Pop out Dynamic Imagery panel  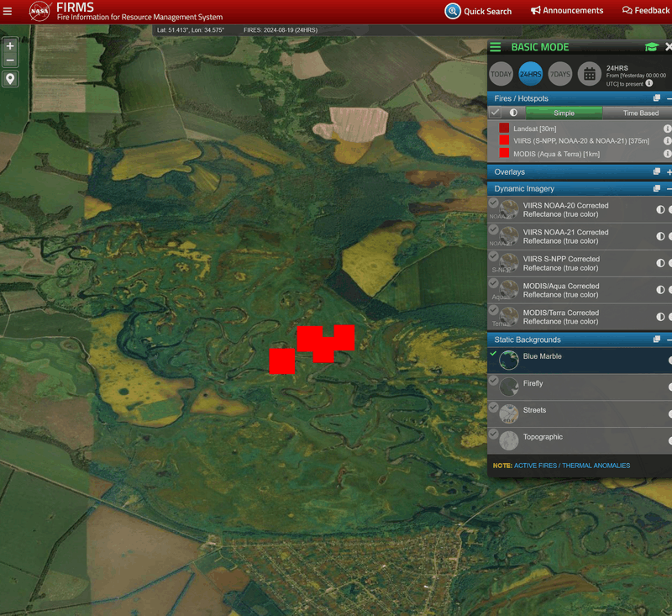click(x=656, y=188)
